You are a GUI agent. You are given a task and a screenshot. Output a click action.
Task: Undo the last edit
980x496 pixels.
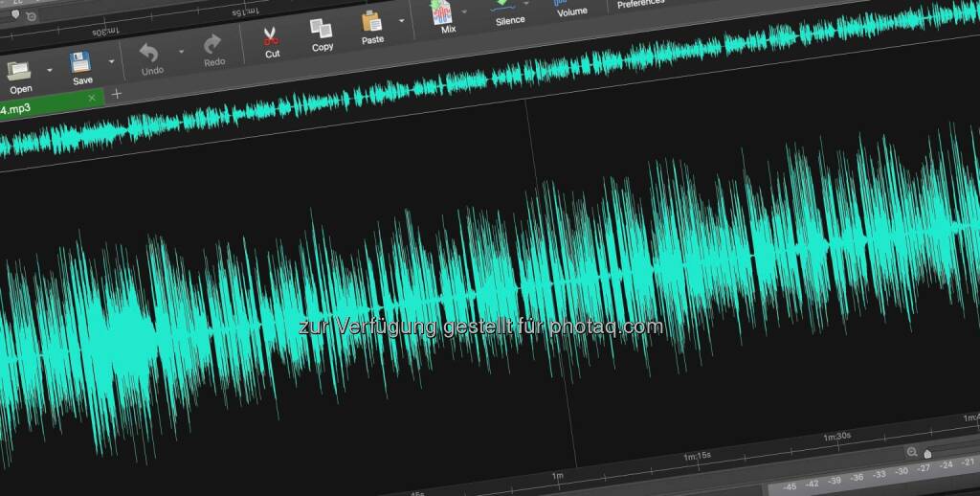pos(150,53)
